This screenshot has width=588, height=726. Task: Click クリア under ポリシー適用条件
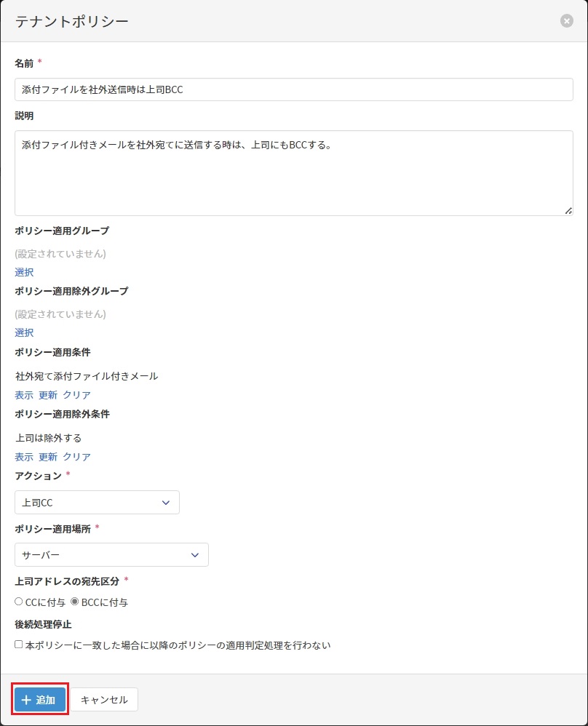coord(76,395)
